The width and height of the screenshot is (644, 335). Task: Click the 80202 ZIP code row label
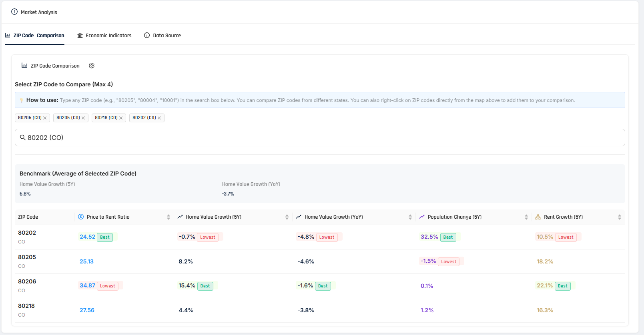click(27, 233)
